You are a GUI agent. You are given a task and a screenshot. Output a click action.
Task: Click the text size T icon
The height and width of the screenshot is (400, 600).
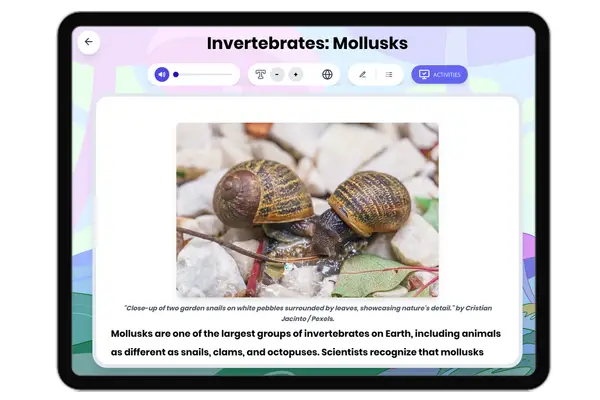click(261, 74)
